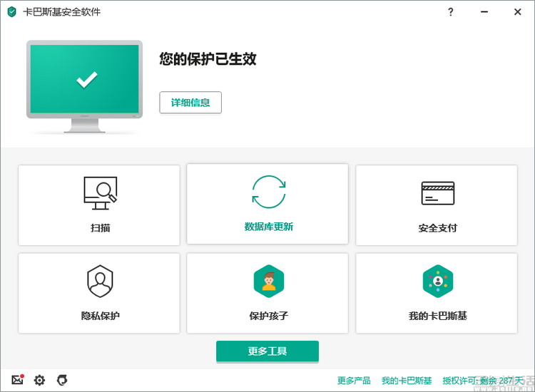Open the Scan (扫描) monitor icon
The image size is (535, 392).
(101, 193)
